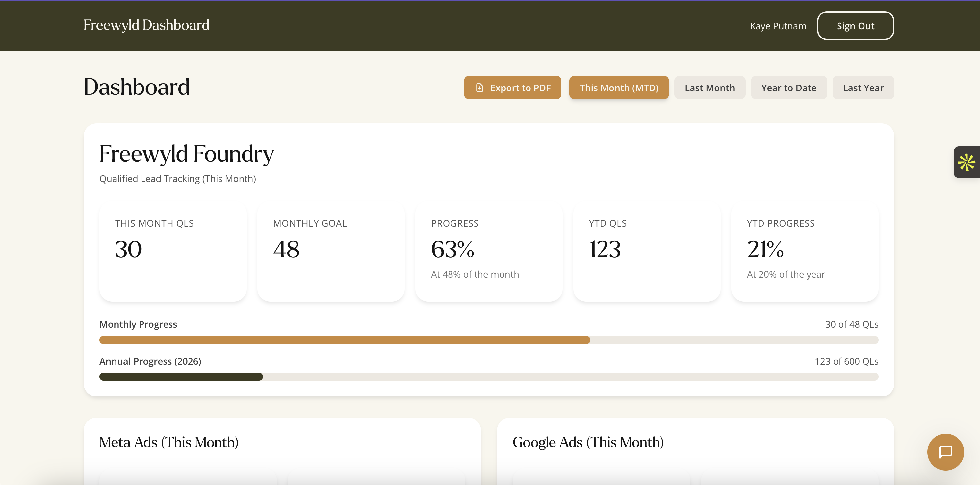Select the This Month (MTD) tab
The height and width of the screenshot is (485, 980).
(619, 88)
